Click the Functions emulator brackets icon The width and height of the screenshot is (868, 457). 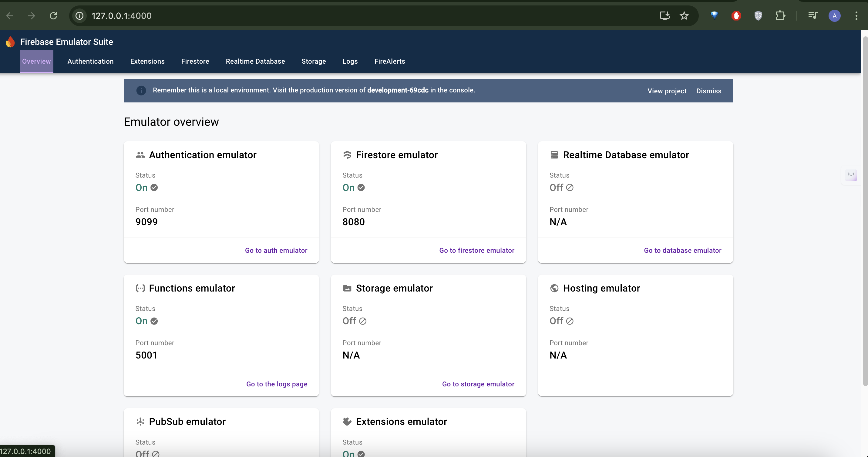tap(140, 288)
